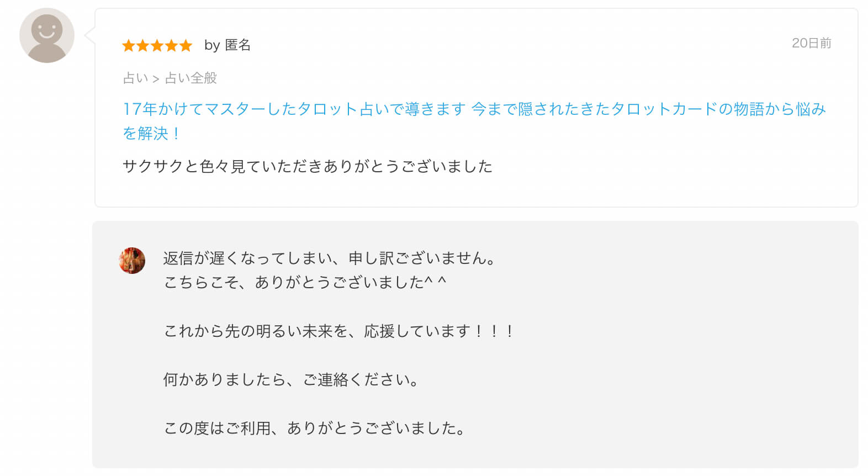Open the seller's small profile picture
The height and width of the screenshot is (476, 868).
(132, 261)
